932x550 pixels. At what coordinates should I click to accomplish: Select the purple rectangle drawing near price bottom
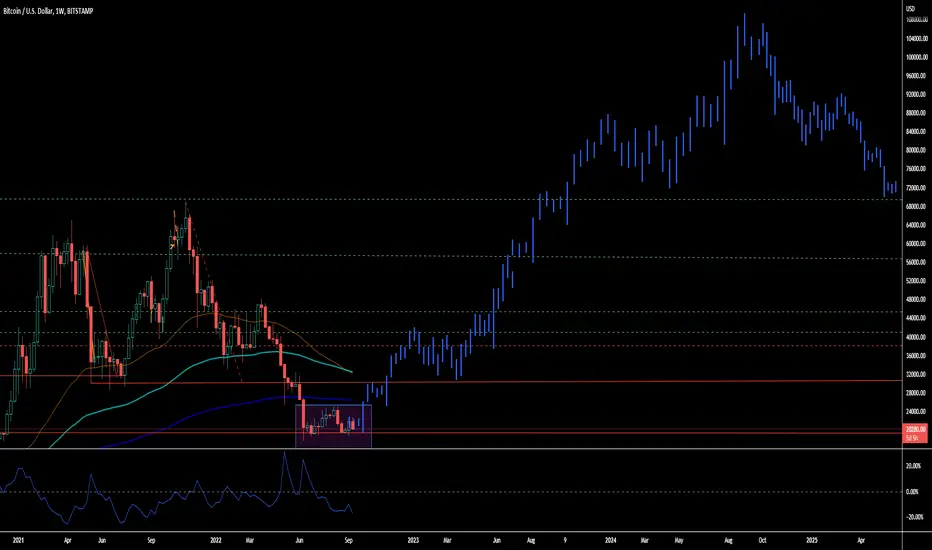point(333,426)
